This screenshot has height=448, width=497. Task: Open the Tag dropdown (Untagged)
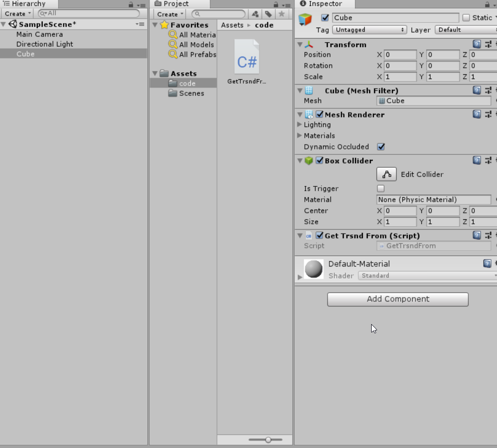(370, 30)
